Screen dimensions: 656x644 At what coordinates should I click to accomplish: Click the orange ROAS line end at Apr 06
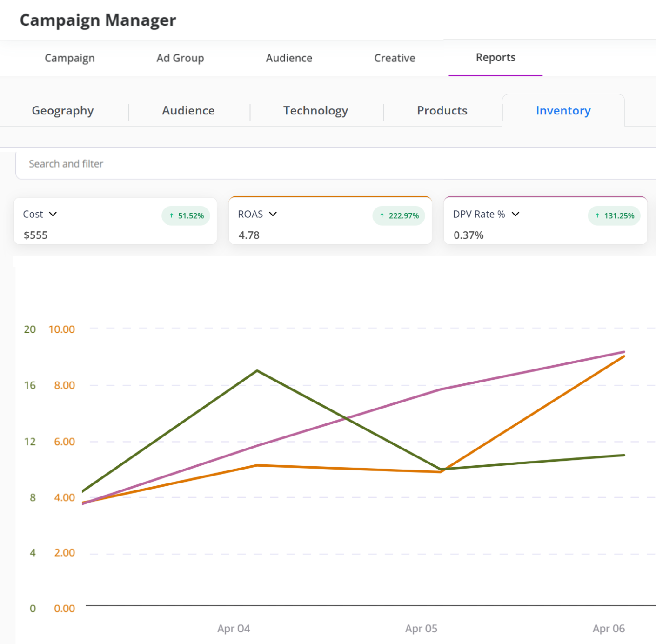point(623,356)
